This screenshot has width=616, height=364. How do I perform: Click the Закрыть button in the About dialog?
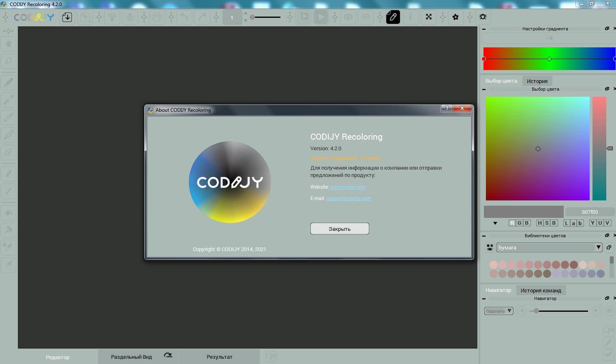click(x=340, y=229)
